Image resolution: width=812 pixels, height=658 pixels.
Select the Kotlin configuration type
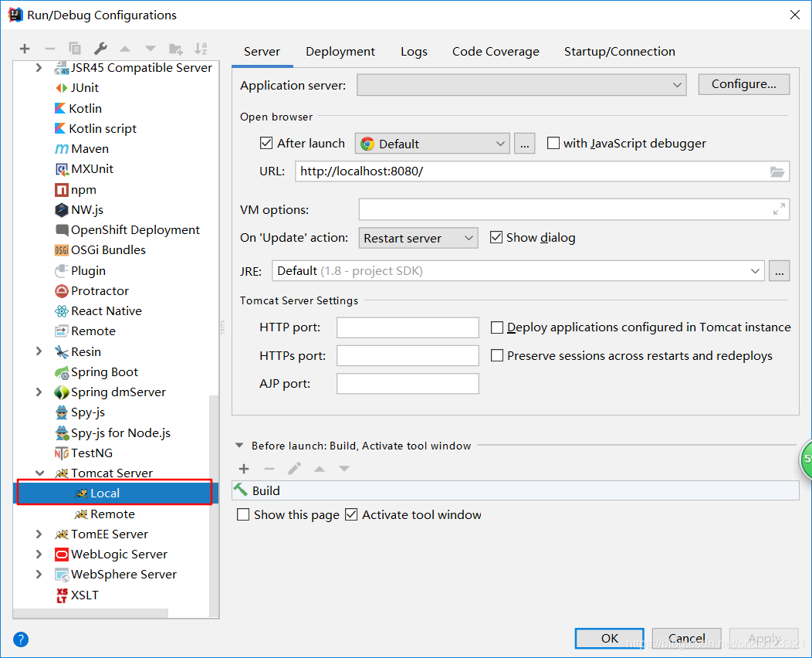(x=78, y=108)
